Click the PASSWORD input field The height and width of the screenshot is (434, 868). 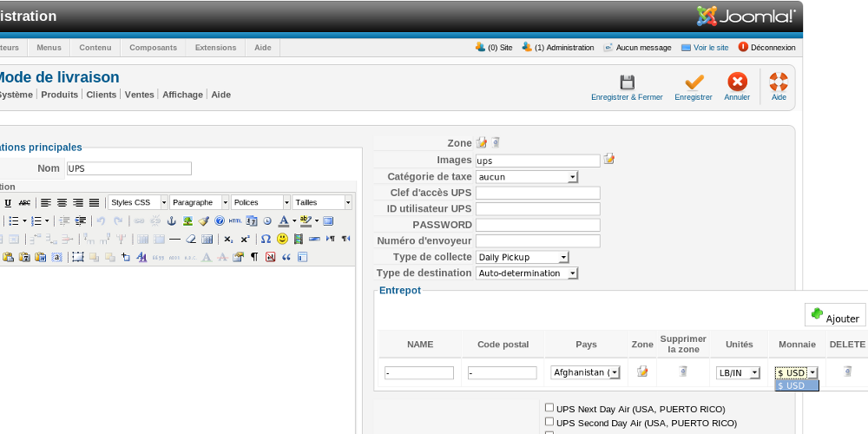click(x=538, y=226)
